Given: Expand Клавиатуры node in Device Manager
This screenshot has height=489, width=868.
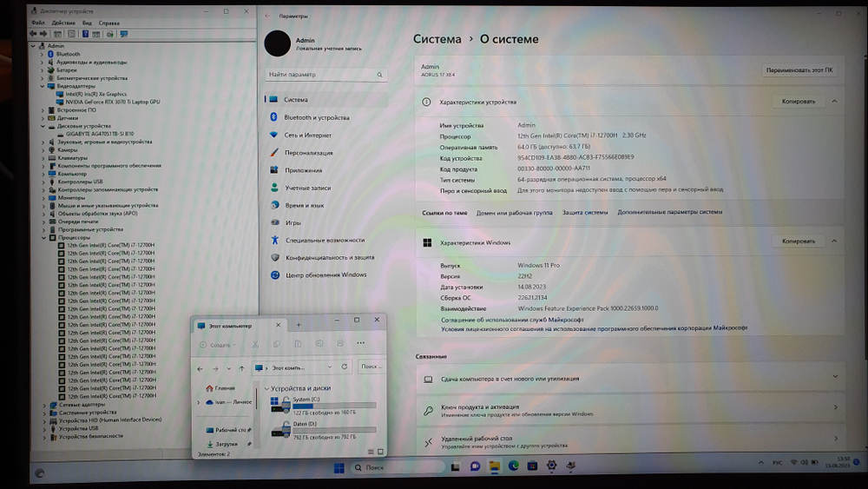Looking at the screenshot, I should point(43,158).
